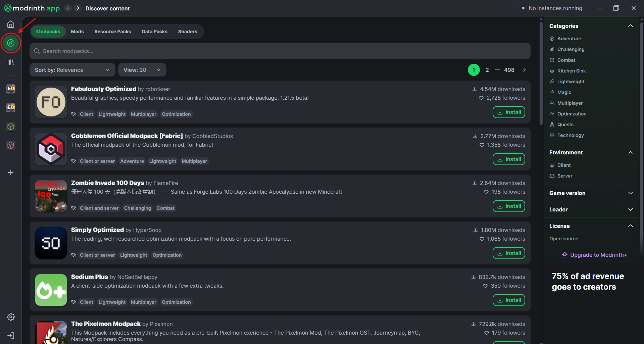Filter by Multiplayer category
Image resolution: width=644 pixels, height=344 pixels.
pyautogui.click(x=566, y=103)
